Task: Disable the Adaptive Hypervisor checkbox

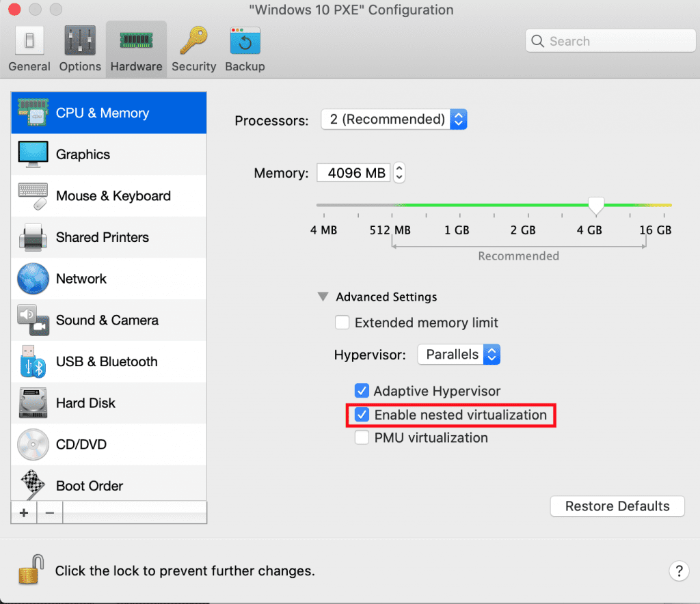Action: [x=362, y=392]
